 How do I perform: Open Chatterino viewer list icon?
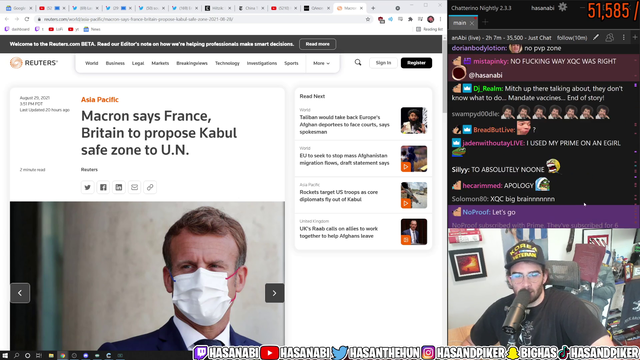pos(609,38)
